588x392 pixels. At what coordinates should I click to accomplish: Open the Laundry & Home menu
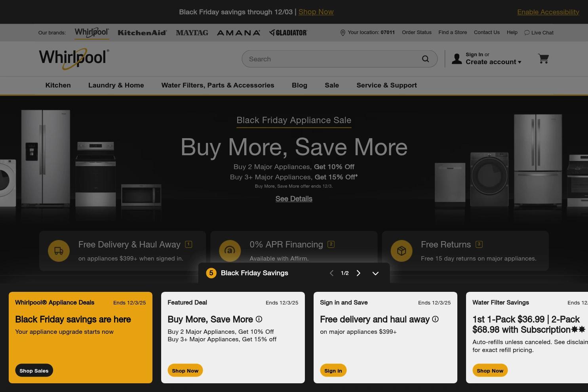tap(116, 85)
